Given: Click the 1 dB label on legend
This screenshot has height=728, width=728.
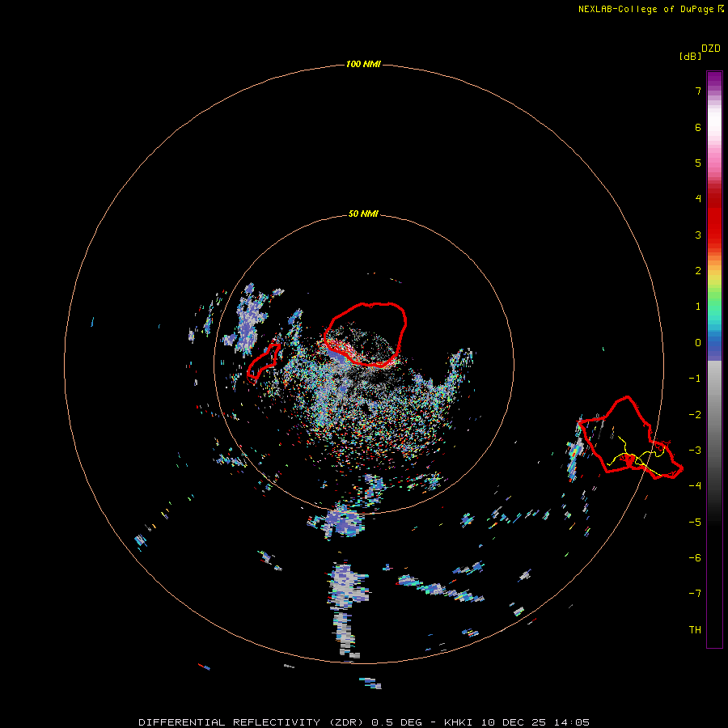Looking at the screenshot, I should pyautogui.click(x=698, y=307).
